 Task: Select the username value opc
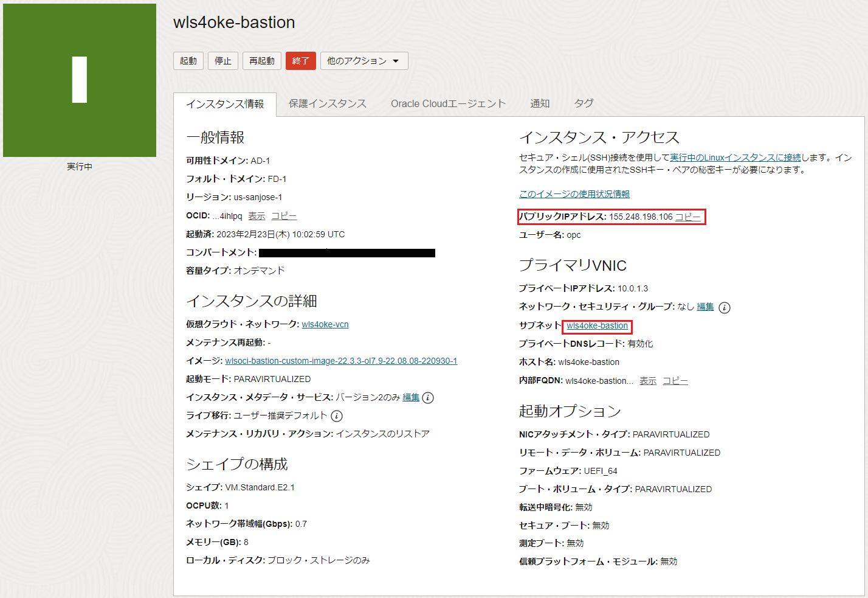[x=574, y=235]
